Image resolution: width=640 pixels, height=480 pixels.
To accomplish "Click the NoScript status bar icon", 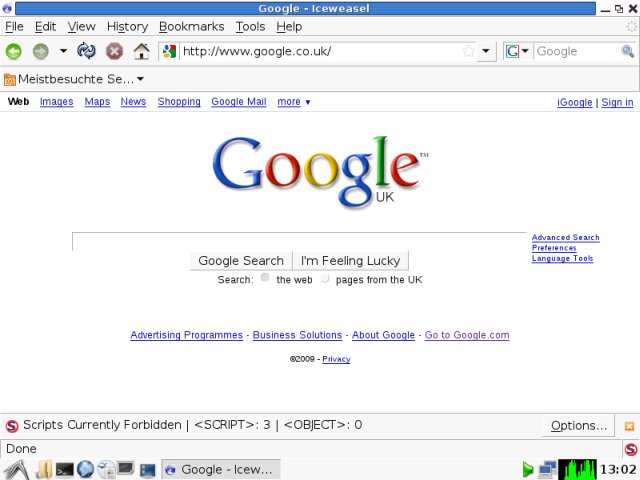I will coord(631,449).
